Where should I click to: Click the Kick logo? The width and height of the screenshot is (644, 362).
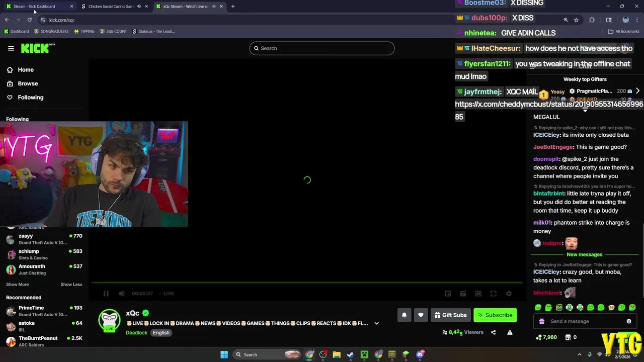click(37, 48)
